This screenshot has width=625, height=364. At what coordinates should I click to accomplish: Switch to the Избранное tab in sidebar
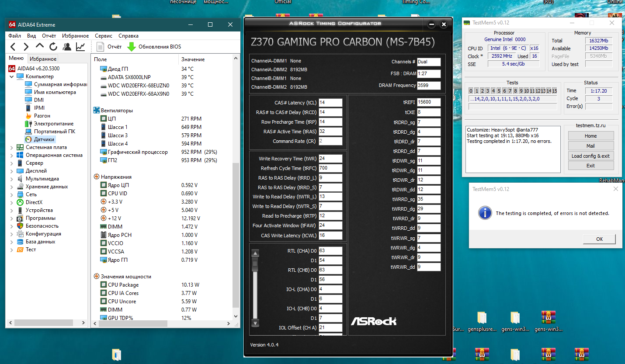(x=43, y=59)
